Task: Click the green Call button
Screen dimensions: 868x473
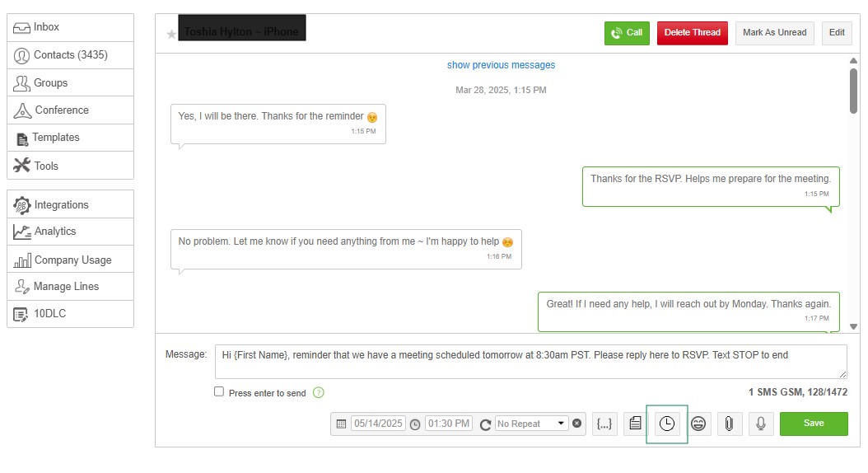Action: click(627, 33)
